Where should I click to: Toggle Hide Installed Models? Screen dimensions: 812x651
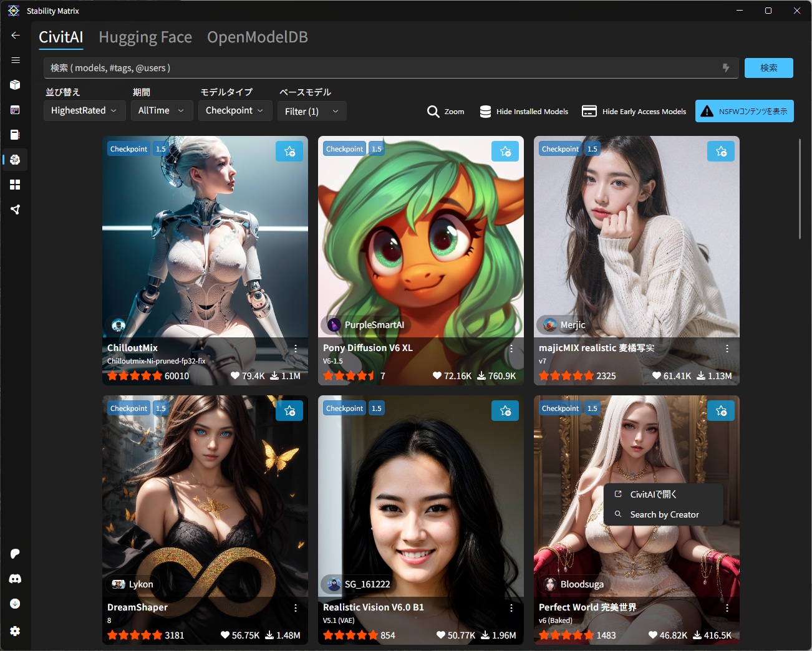(524, 112)
